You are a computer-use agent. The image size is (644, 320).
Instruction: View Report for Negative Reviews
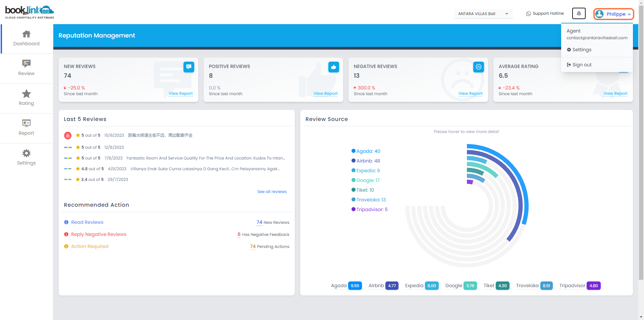click(x=471, y=93)
